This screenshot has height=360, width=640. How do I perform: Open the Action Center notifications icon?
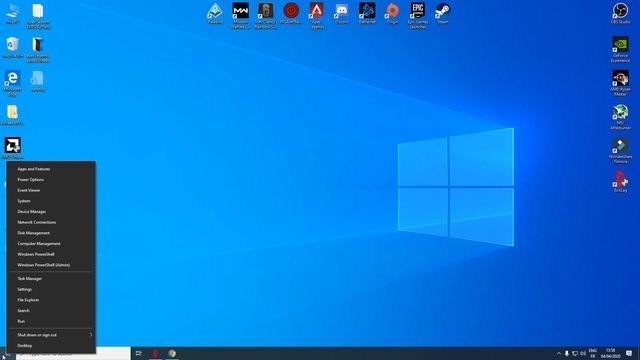[629, 353]
